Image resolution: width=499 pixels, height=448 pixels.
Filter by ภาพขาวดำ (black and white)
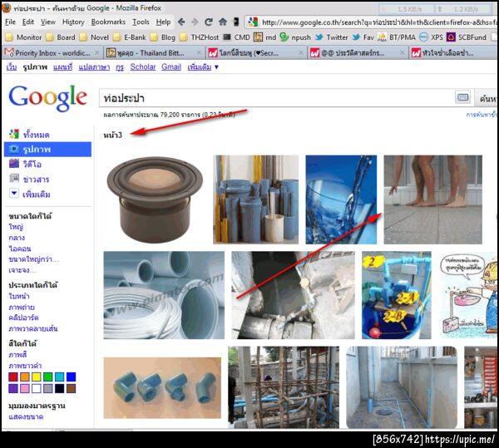point(25,366)
